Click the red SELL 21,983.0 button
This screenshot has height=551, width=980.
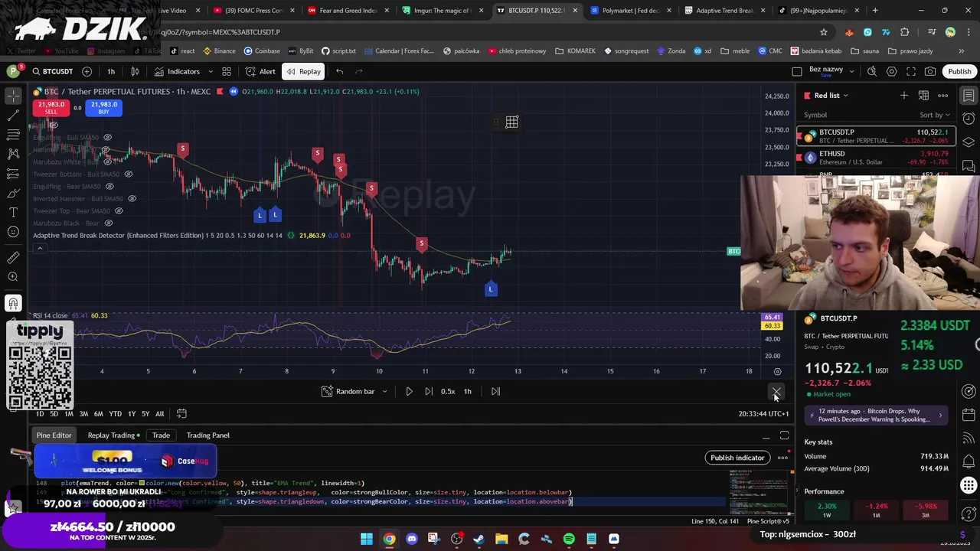click(x=51, y=108)
